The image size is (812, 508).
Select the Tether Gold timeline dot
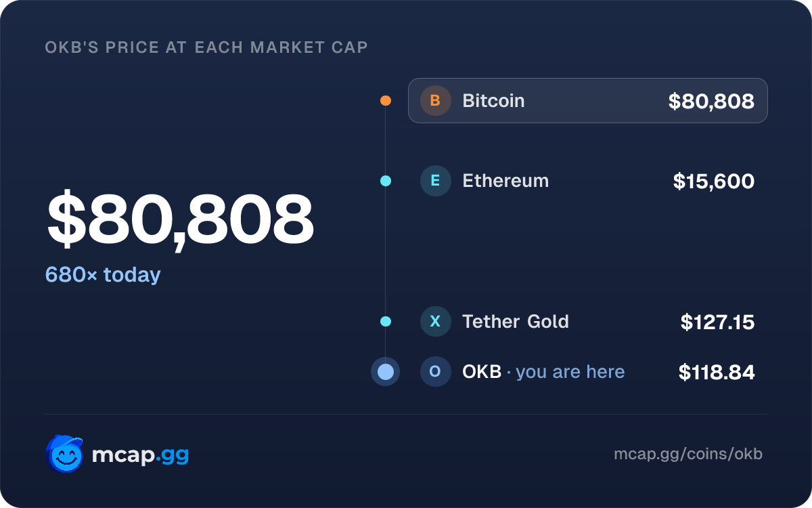point(386,321)
